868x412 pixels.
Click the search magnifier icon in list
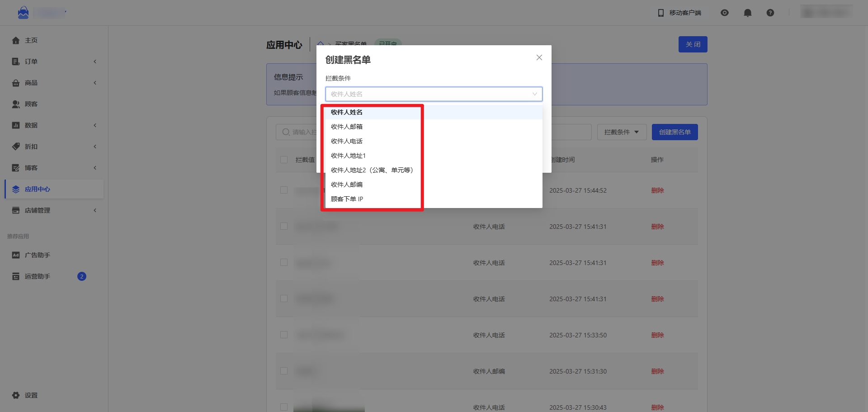(286, 132)
